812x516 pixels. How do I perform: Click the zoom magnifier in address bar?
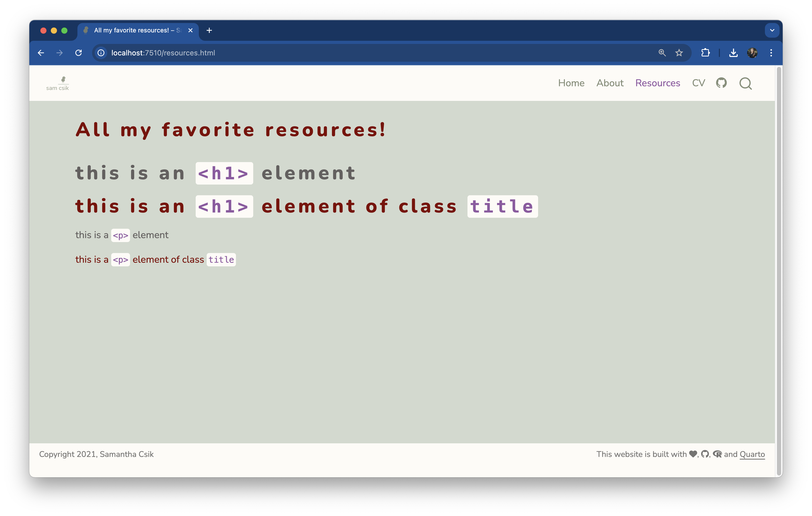(x=662, y=53)
